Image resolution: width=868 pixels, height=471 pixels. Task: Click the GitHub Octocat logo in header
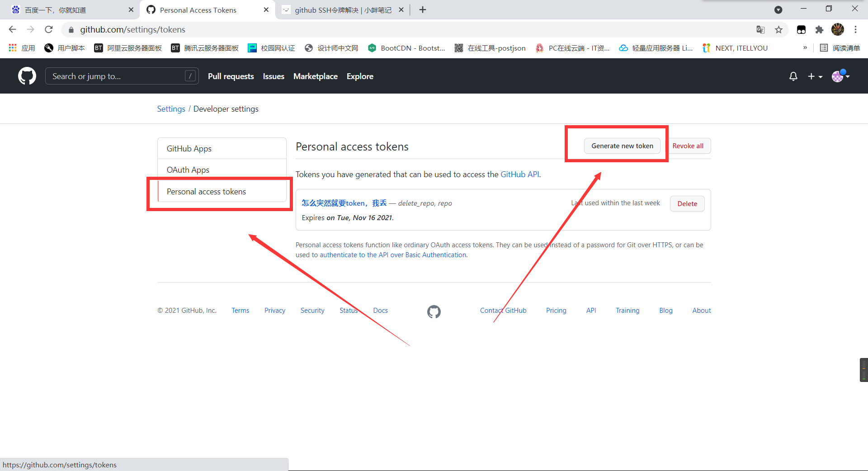[x=27, y=76]
